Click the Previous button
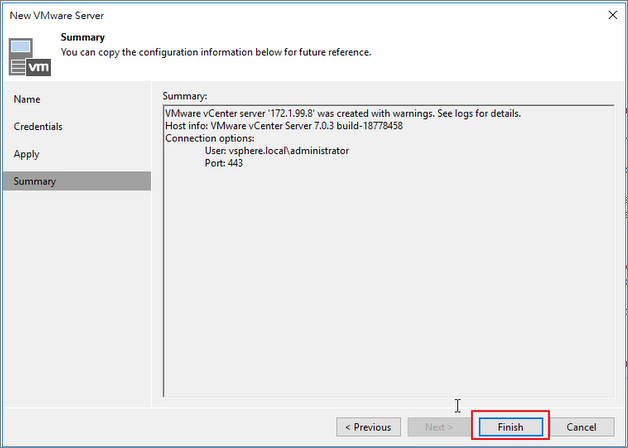Viewport: 628px width, 448px height. [368, 427]
